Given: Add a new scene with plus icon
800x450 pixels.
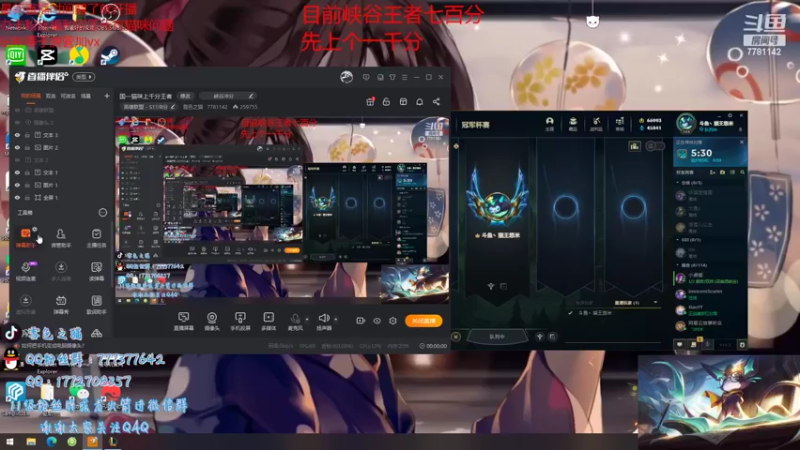Looking at the screenshot, I should tap(107, 96).
